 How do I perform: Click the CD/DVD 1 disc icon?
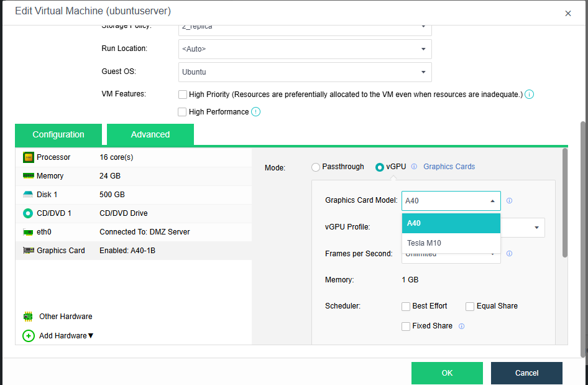[28, 213]
